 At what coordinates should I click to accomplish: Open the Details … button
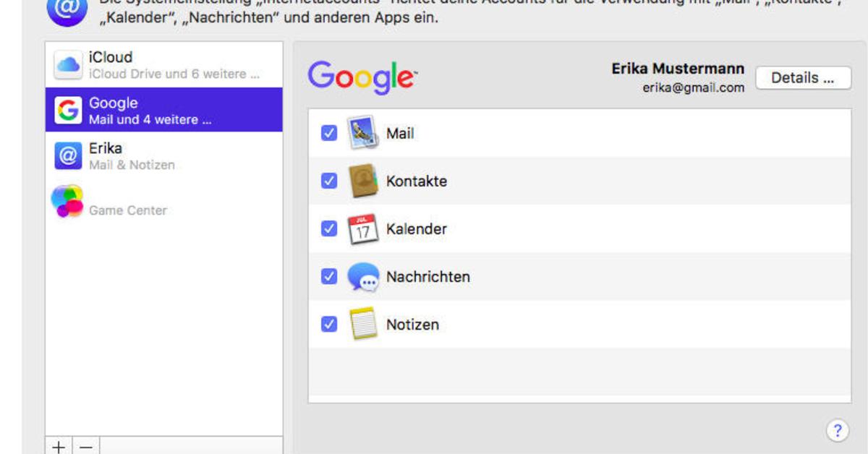[804, 78]
